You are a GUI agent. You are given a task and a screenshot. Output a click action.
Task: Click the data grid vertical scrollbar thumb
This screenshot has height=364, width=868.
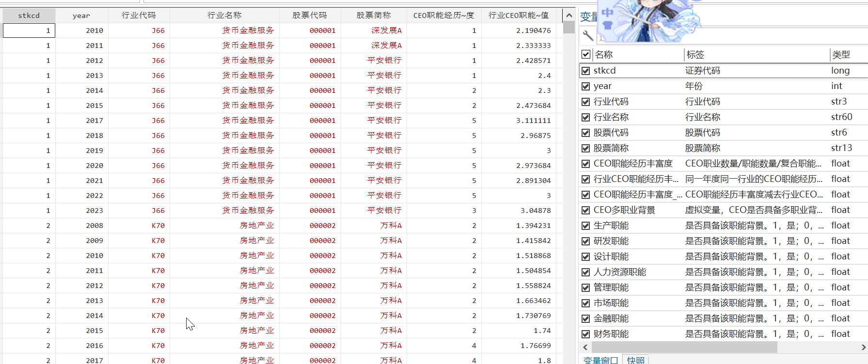(x=569, y=28)
